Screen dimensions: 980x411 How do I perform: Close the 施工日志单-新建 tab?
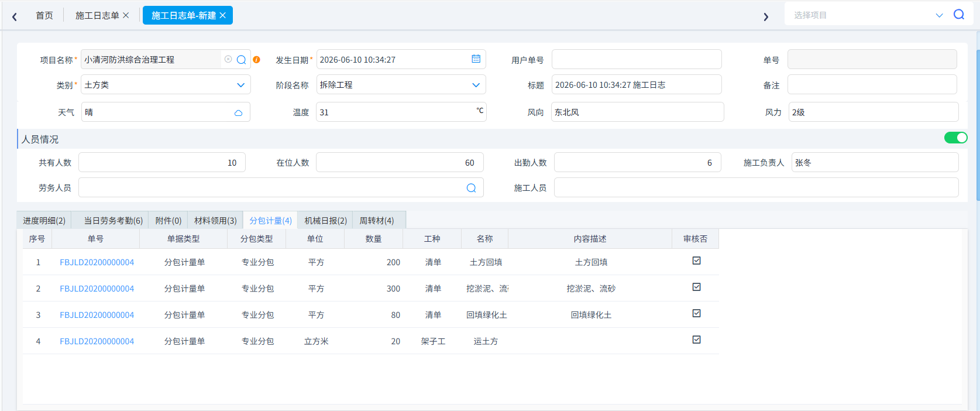[x=222, y=15]
